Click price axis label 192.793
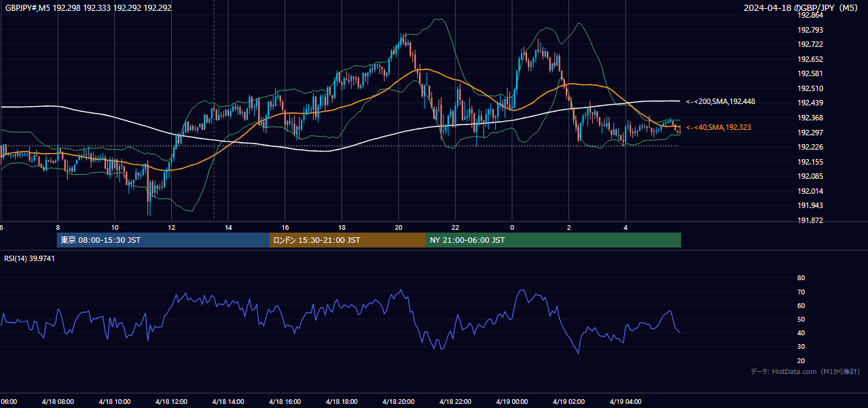The width and height of the screenshot is (868, 408). 810,30
